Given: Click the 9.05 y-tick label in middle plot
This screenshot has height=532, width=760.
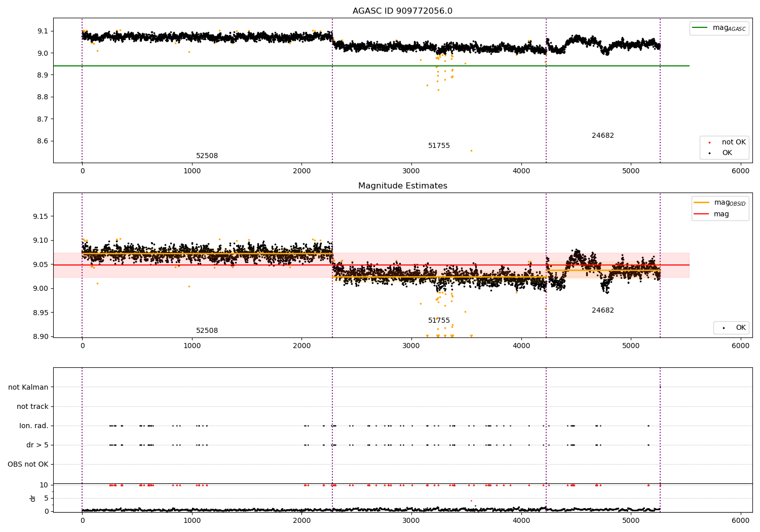Looking at the screenshot, I should 41,265.
